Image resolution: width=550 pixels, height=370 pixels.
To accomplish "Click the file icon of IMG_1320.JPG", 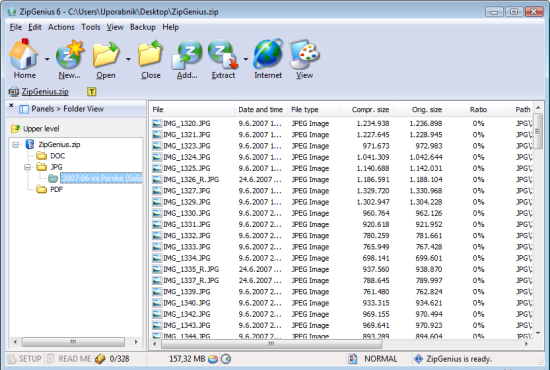I will (157, 123).
